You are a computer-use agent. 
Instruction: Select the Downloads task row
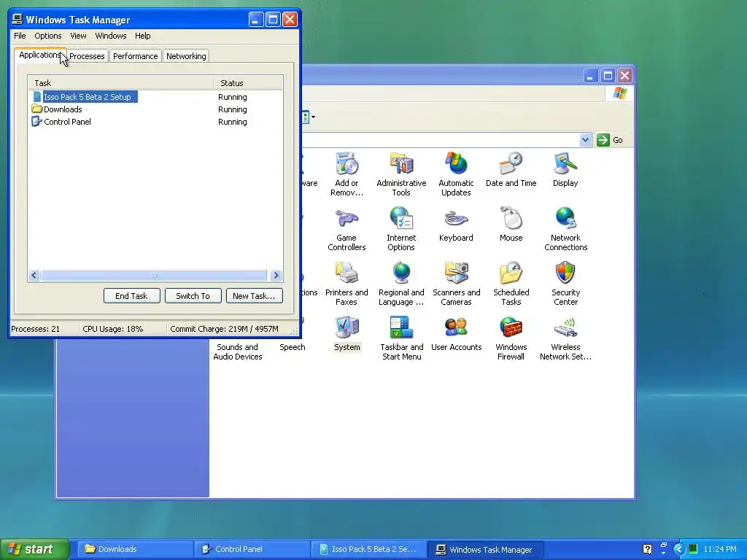pyautogui.click(x=155, y=109)
